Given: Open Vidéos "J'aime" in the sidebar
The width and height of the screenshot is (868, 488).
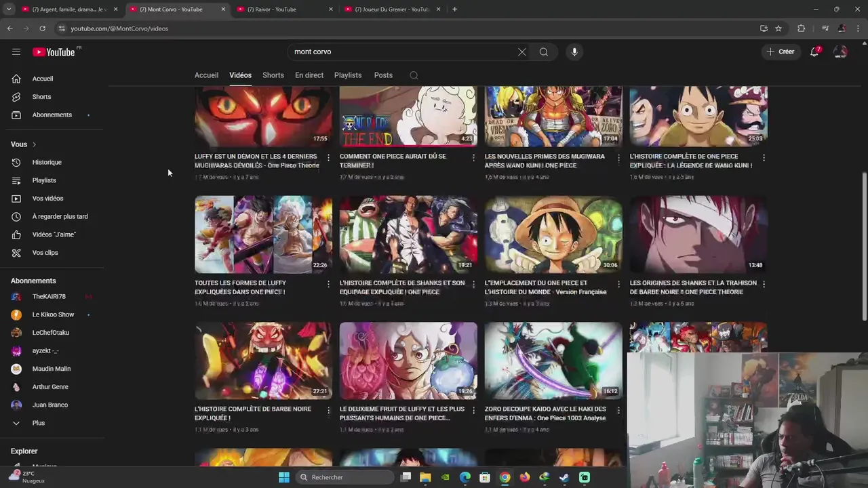Looking at the screenshot, I should (54, 235).
